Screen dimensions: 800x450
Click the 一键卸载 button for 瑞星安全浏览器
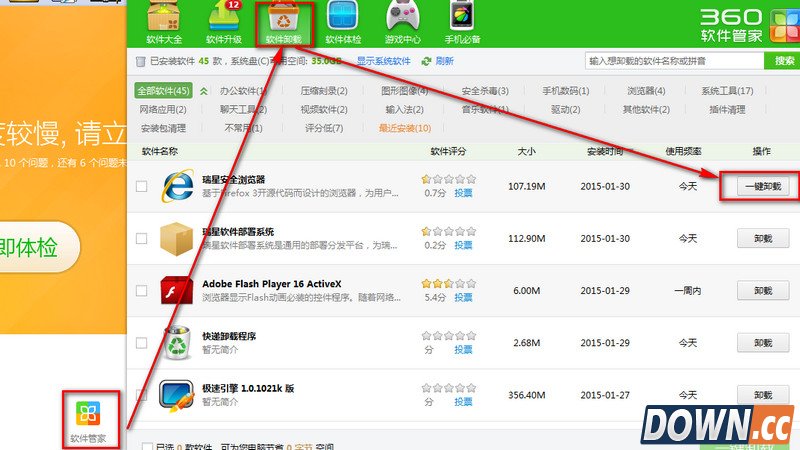click(763, 186)
